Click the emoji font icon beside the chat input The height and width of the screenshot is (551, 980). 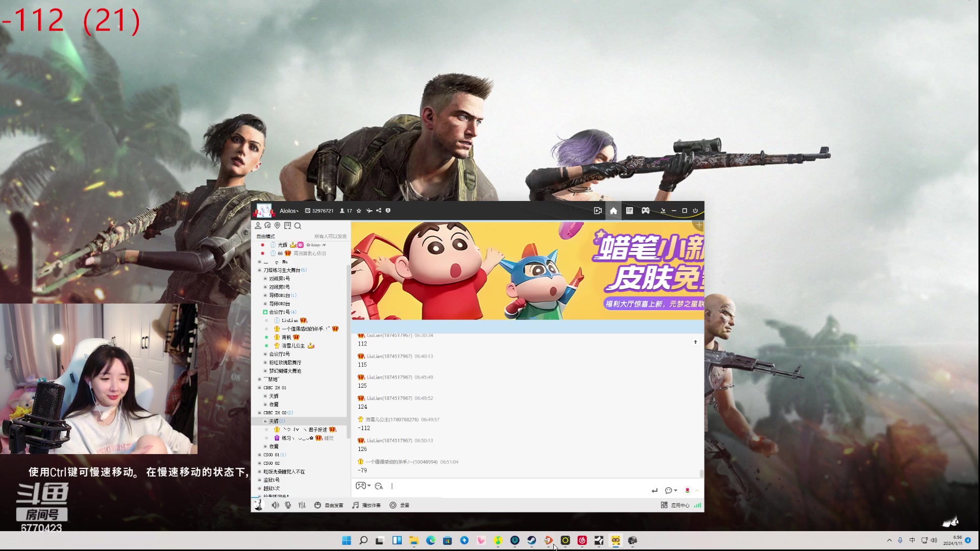pos(379,486)
